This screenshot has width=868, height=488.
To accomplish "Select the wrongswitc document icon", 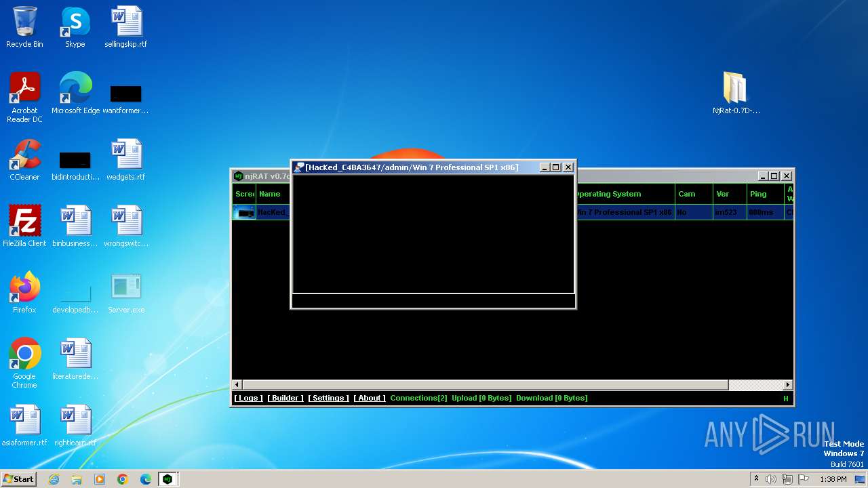I will (125, 226).
